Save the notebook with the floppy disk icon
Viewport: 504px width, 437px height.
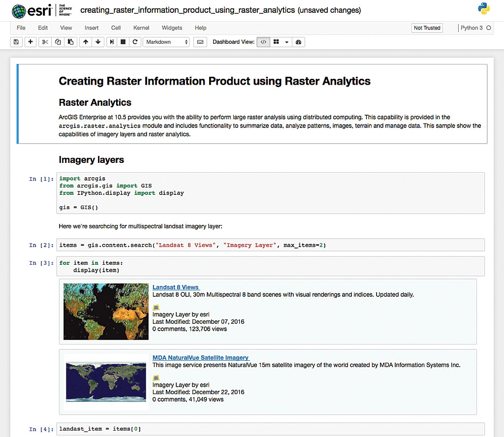[16, 42]
